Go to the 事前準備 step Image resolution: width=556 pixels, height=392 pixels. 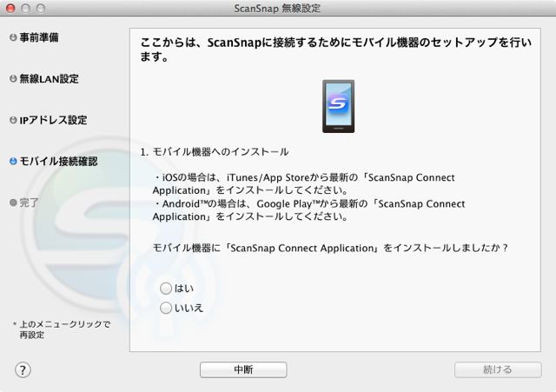click(39, 37)
